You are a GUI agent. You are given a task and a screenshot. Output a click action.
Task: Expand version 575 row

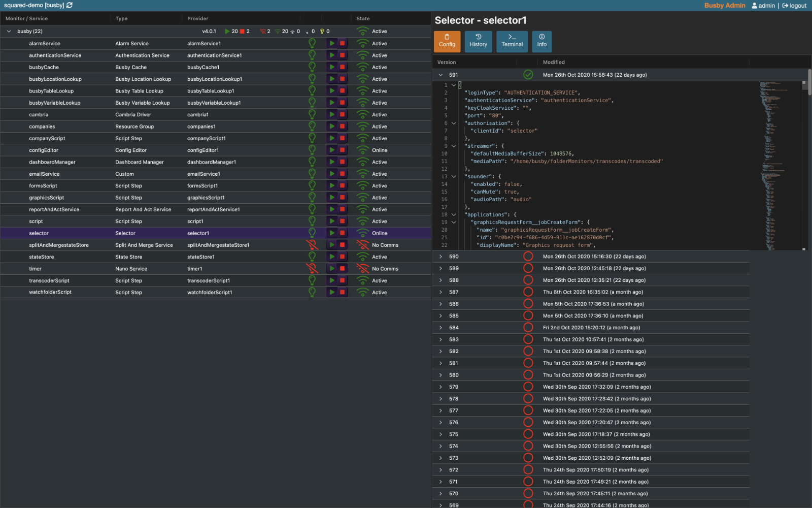(441, 434)
